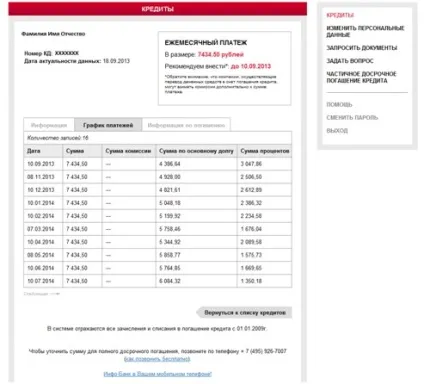Open ЗАДАТЬ ВОПРОС menu item

(350, 61)
